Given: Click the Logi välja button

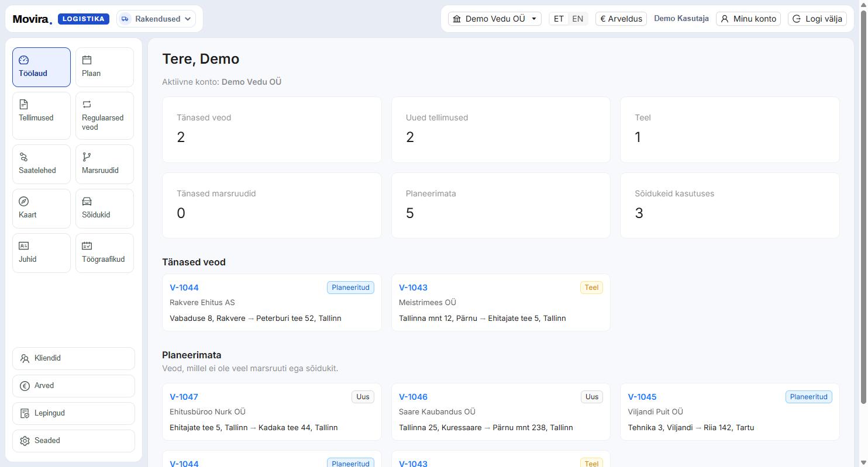Looking at the screenshot, I should (x=818, y=19).
